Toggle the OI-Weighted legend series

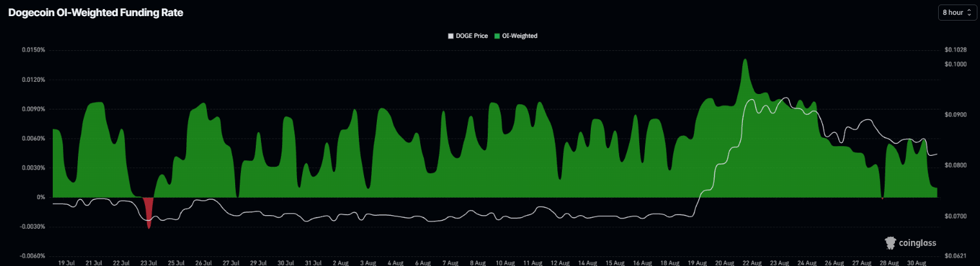(x=516, y=36)
